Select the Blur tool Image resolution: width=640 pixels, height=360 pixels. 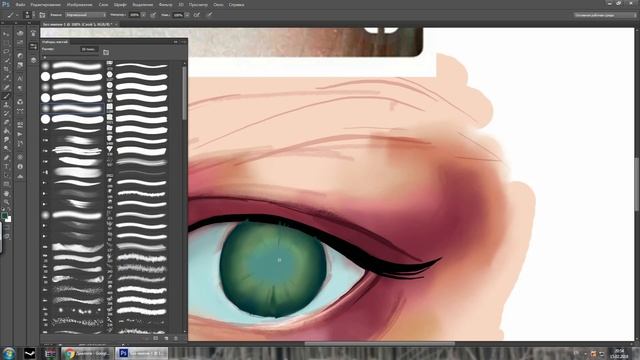point(7,140)
